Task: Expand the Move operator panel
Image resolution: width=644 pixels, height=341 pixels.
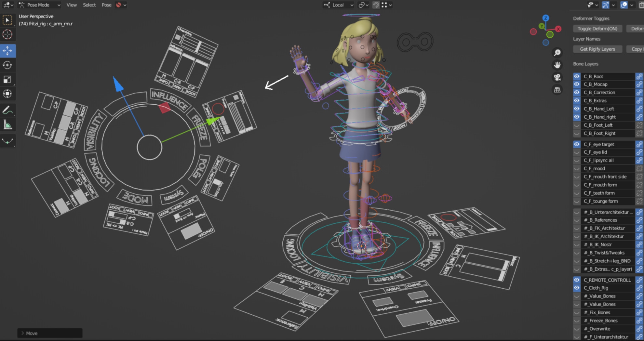Action: [x=23, y=333]
